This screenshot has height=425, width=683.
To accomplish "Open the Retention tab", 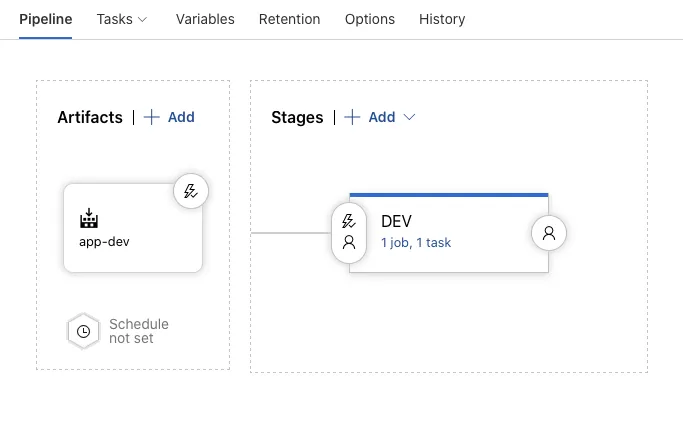I will pos(289,19).
